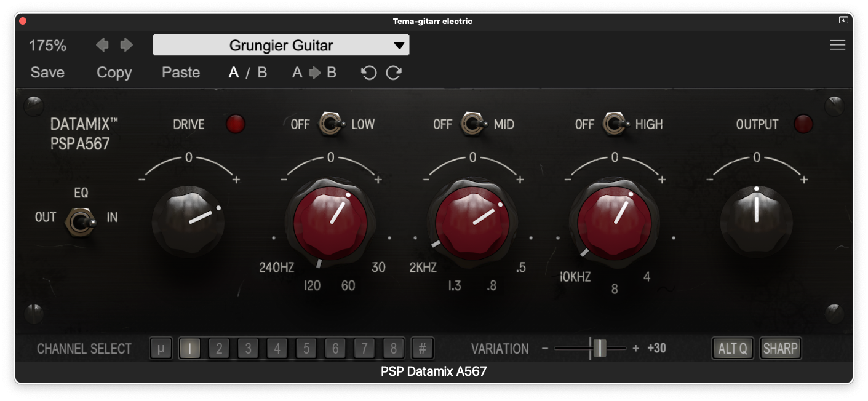868x401 pixels.
Task: Copy A settings to B
Action: coord(314,73)
